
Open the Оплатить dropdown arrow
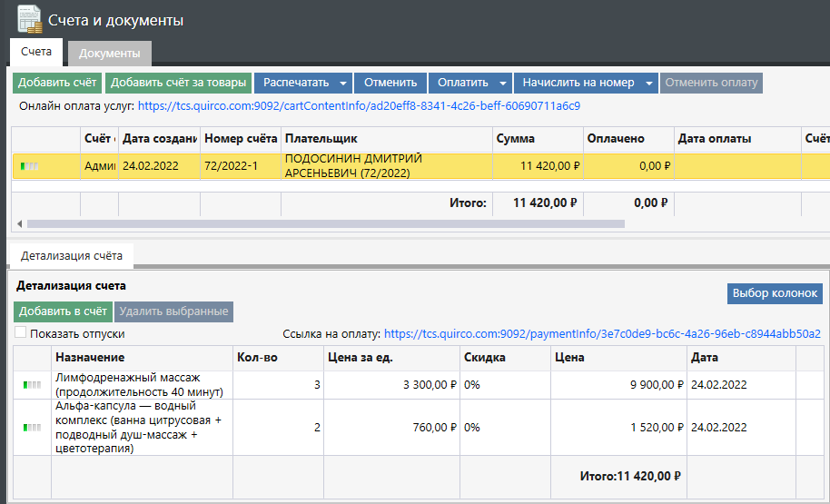503,83
